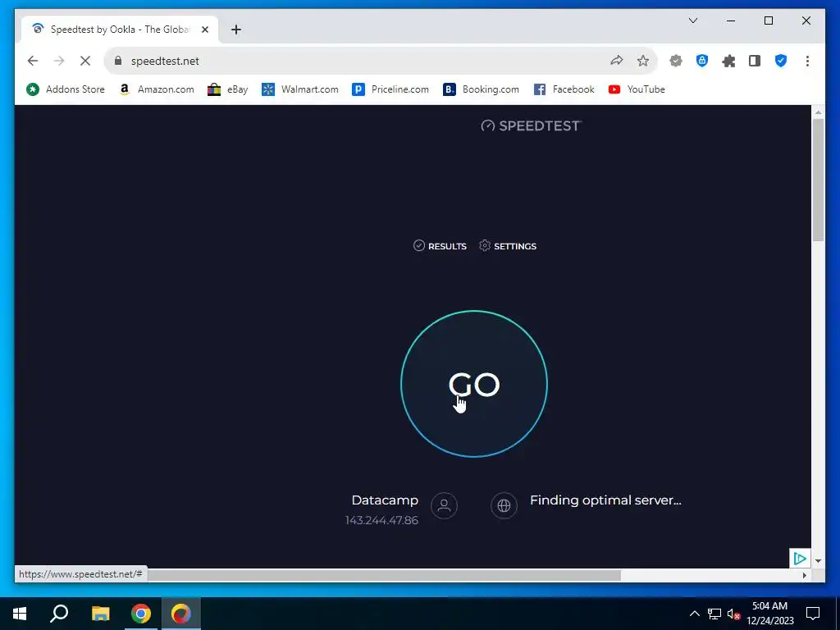The width and height of the screenshot is (840, 630).
Task: Open Windows taskbar search
Action: click(x=59, y=614)
